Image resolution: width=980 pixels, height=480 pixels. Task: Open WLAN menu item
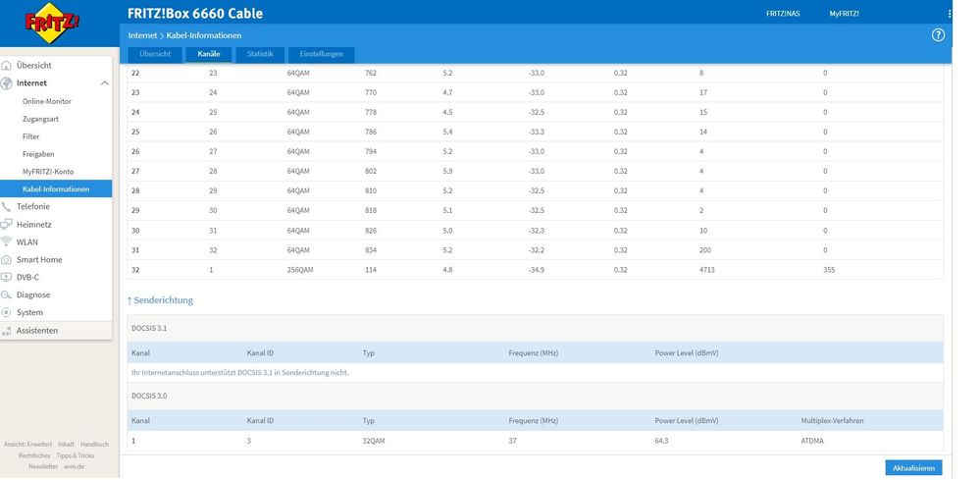[x=26, y=241]
